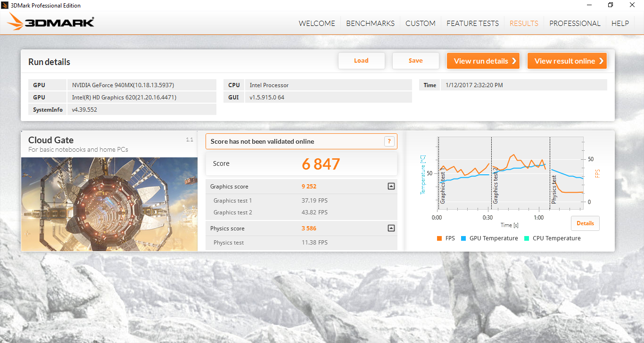Viewport: 644px width, 343px height.
Task: Click Physics test result 11.38 FPS
Action: tap(314, 243)
